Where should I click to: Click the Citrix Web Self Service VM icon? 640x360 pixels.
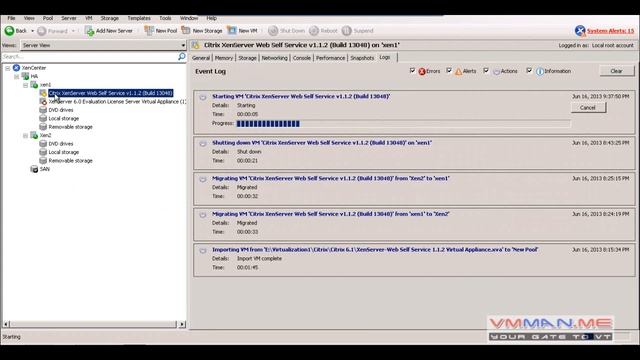(43, 93)
